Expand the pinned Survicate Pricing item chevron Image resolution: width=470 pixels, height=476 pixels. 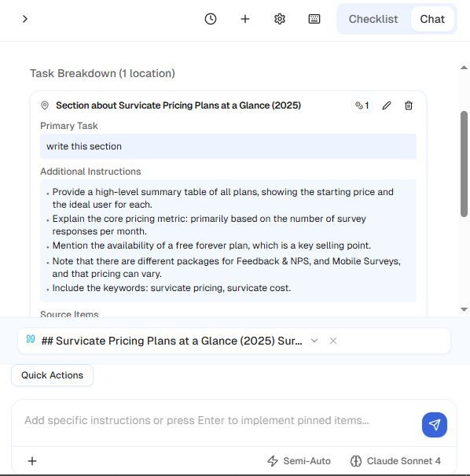click(314, 341)
